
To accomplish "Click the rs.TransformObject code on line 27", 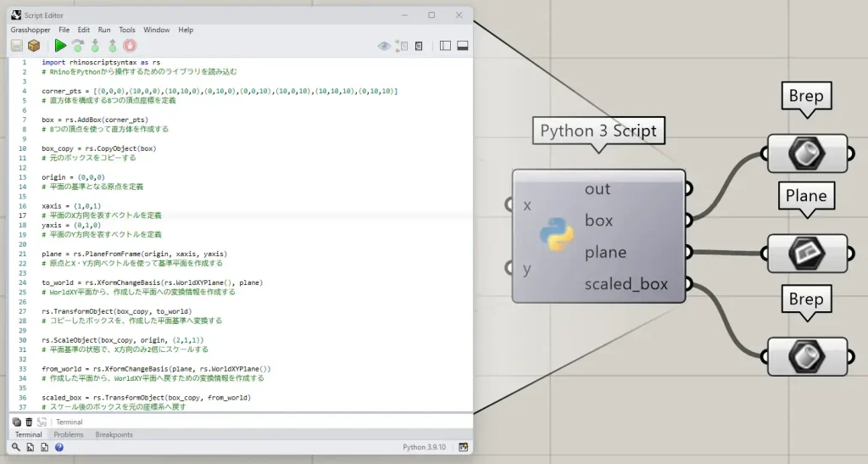I will click(x=117, y=311).
